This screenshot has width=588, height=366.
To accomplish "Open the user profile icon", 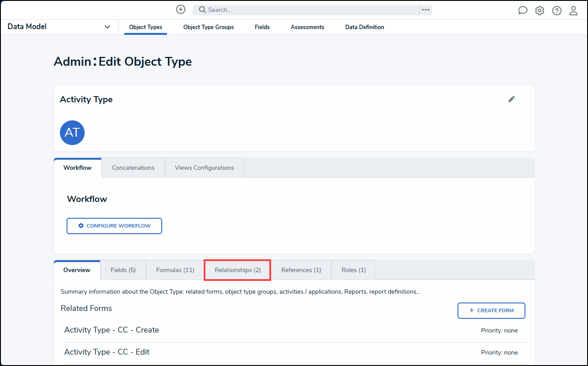I will coord(573,11).
